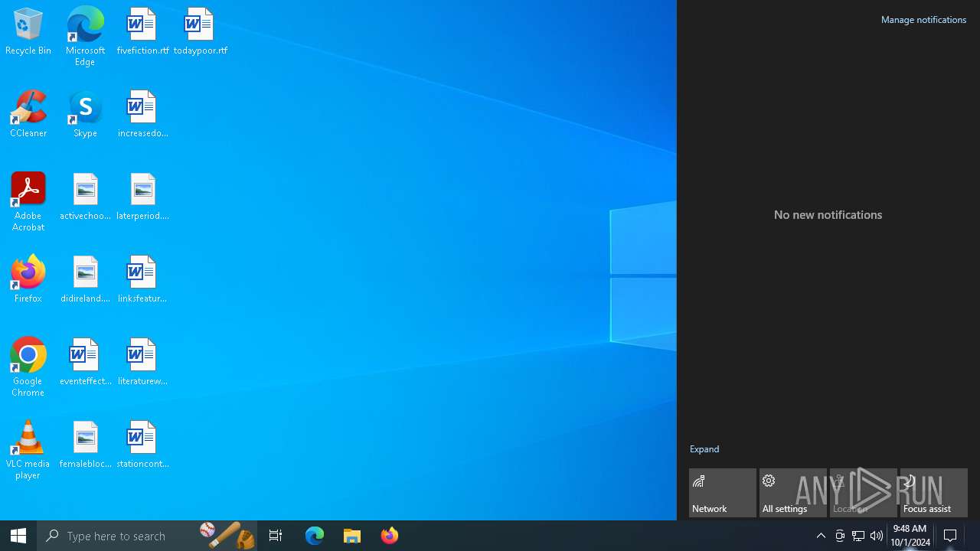Click Manage notifications link
This screenshot has width=980, height=551.
click(923, 20)
